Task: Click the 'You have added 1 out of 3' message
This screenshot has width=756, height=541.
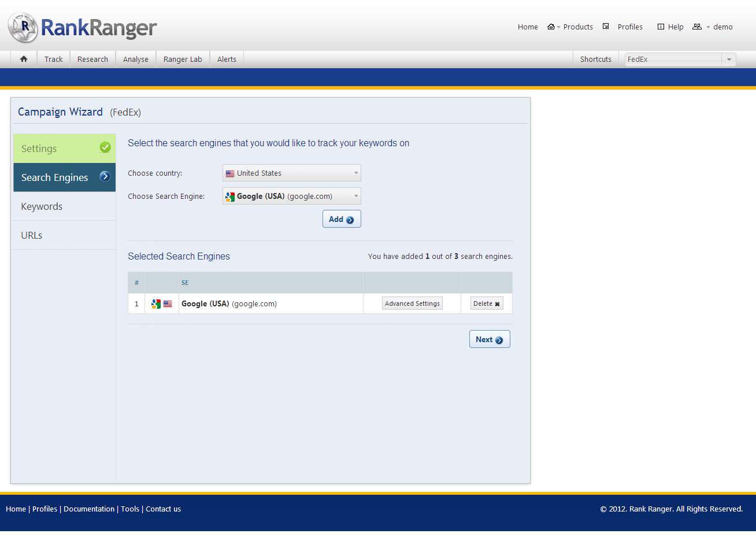Action: click(x=440, y=256)
